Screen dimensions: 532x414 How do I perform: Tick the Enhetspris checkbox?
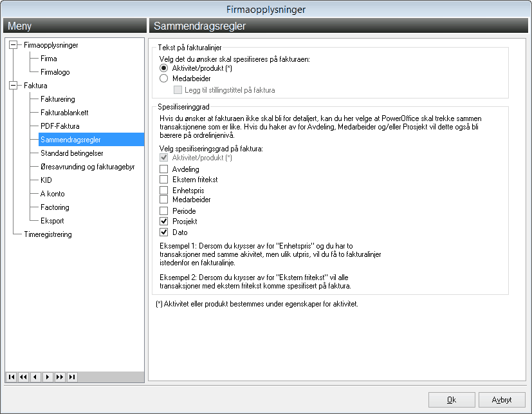pyautogui.click(x=164, y=190)
